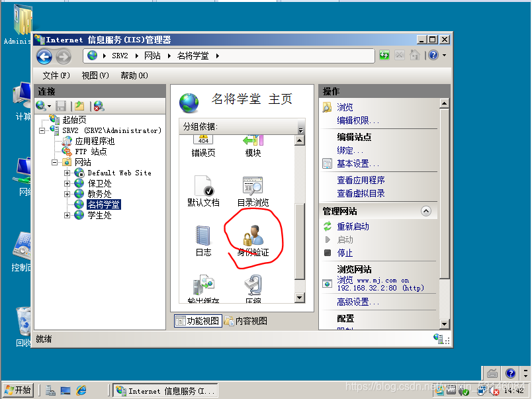The width and height of the screenshot is (532, 399).
Task: Click the actions pane scrollbar down arrow
Action: (445, 324)
